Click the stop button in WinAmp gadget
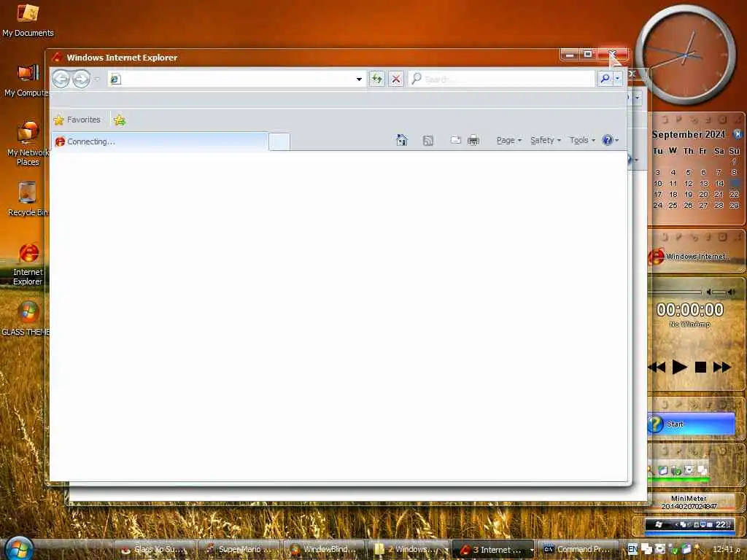The height and width of the screenshot is (560, 747). tap(700, 367)
